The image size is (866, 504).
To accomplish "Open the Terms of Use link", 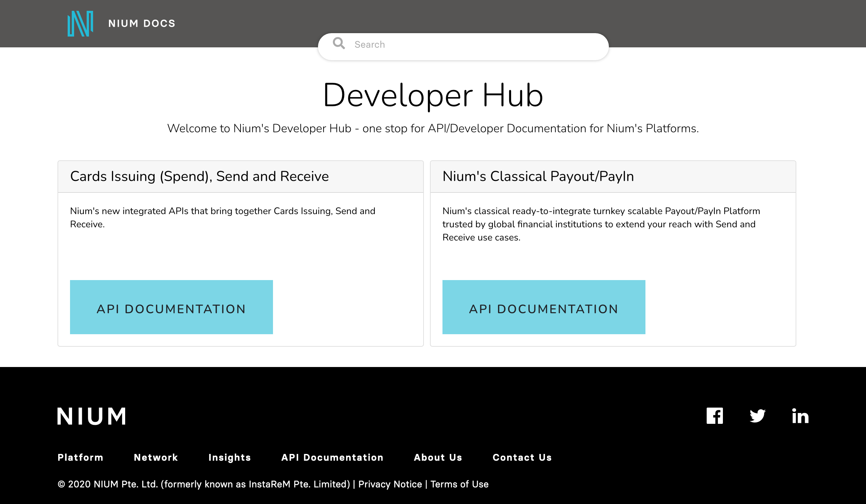I will (459, 484).
